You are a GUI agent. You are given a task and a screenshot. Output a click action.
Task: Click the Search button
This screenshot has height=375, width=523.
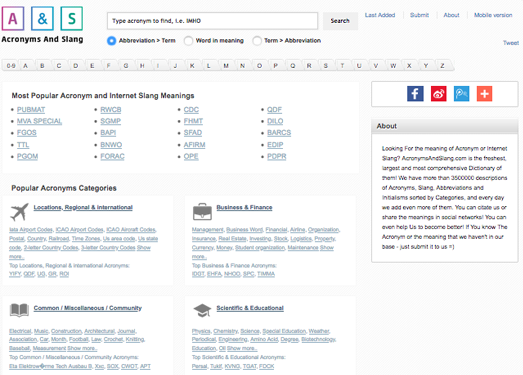[x=340, y=21]
